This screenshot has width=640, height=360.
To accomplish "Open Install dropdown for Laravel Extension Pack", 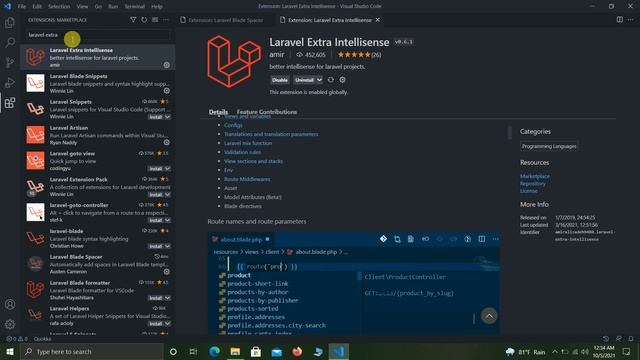I will click(168, 195).
